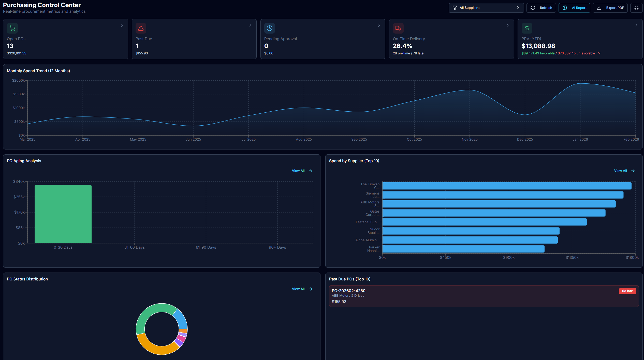This screenshot has width=644, height=360.
Task: Click the Pending Approval clock icon
Action: [x=270, y=28]
